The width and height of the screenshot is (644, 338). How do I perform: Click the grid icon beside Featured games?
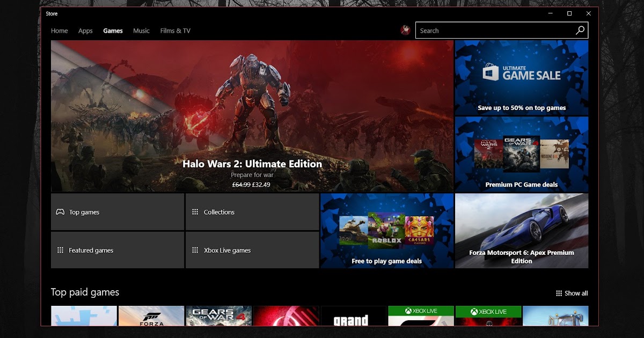60,250
